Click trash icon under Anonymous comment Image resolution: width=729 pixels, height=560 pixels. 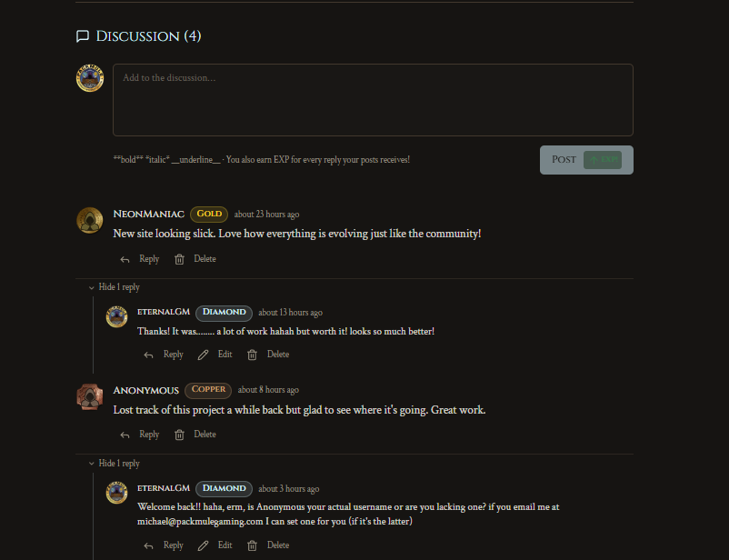179,435
